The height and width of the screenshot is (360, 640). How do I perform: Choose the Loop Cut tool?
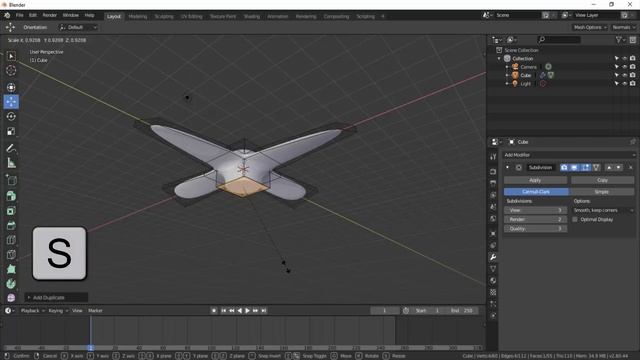[11, 240]
